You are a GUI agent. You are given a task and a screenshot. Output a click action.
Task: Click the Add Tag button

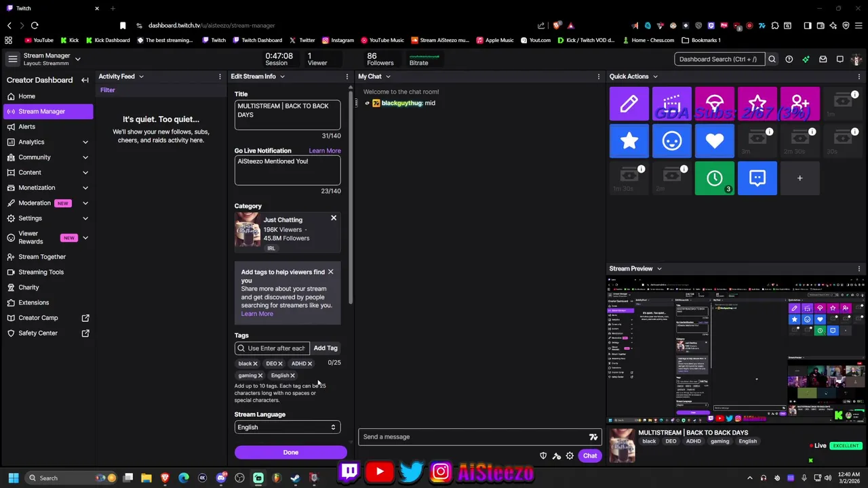[x=325, y=348]
